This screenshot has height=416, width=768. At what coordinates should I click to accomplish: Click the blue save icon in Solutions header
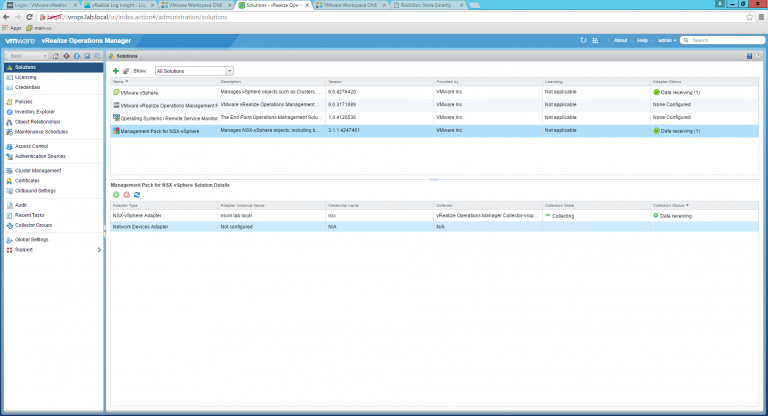click(x=749, y=56)
